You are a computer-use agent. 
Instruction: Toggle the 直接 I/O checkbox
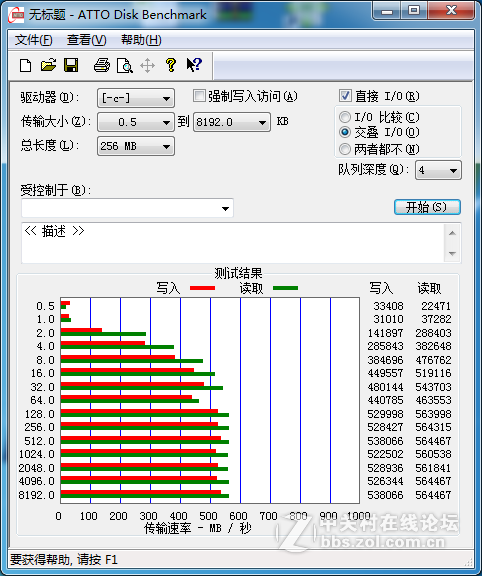pyautogui.click(x=345, y=96)
